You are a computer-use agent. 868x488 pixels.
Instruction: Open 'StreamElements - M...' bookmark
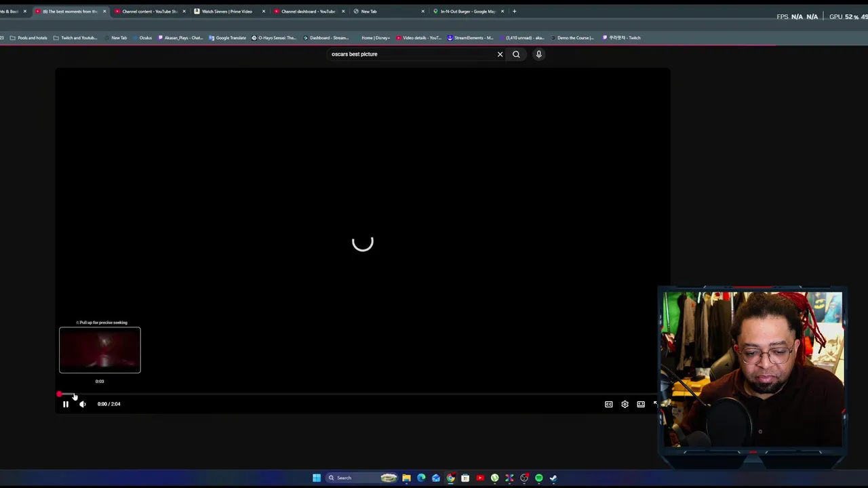470,38
